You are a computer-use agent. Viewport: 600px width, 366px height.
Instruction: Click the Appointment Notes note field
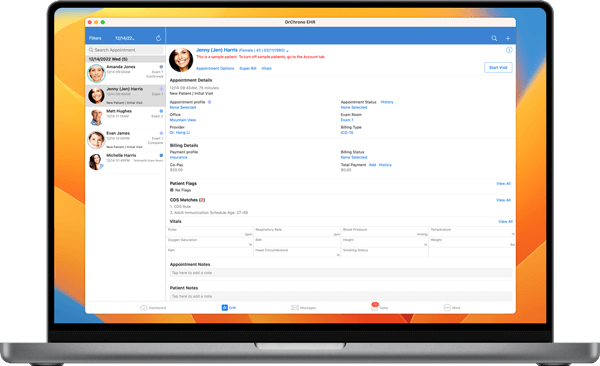point(341,273)
